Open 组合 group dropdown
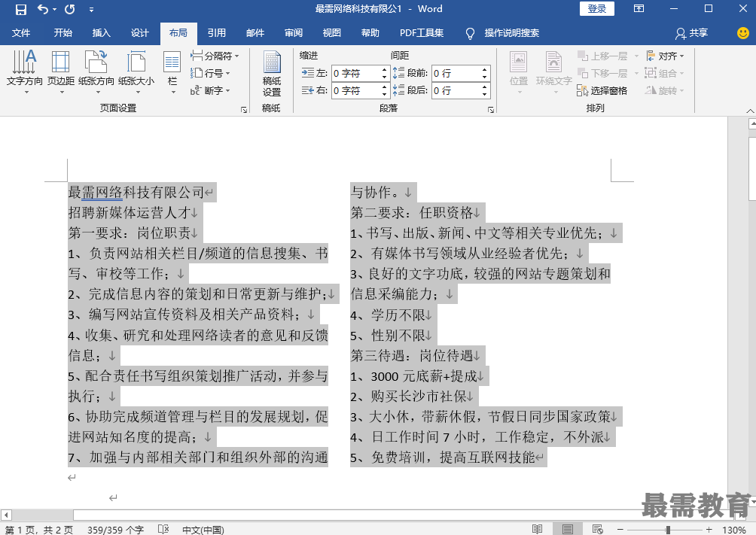 (x=665, y=73)
